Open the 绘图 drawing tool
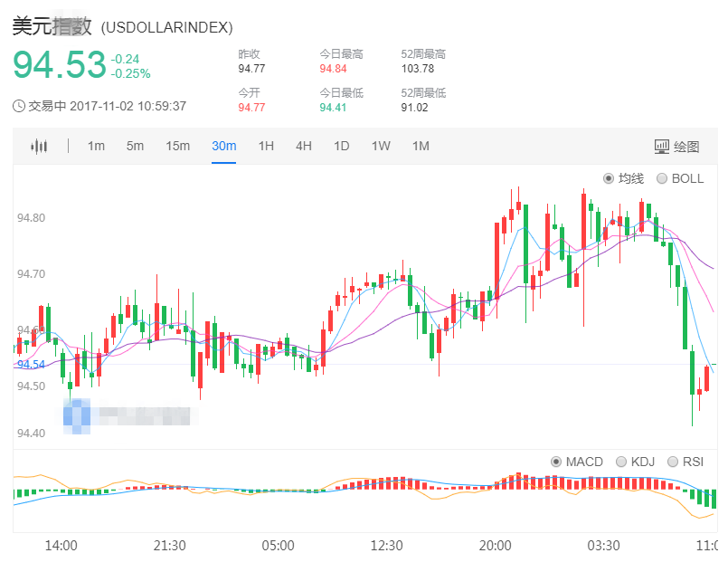 click(676, 147)
